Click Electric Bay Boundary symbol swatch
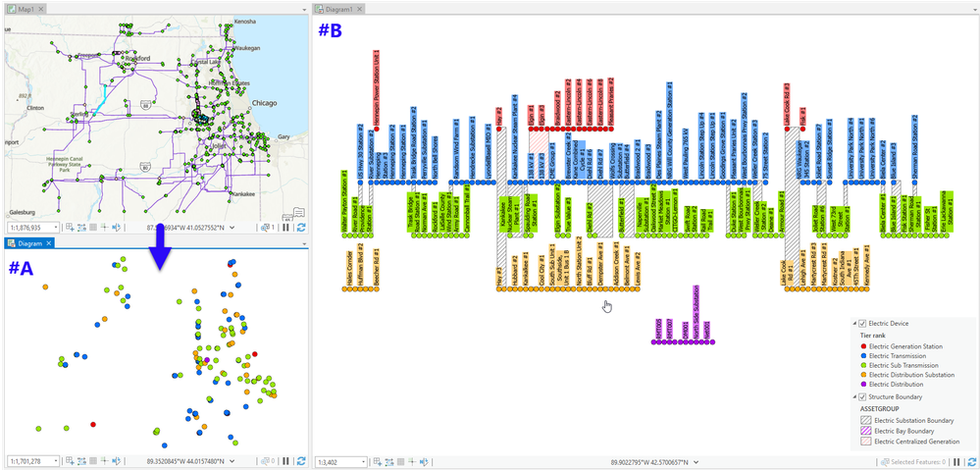 [866, 431]
